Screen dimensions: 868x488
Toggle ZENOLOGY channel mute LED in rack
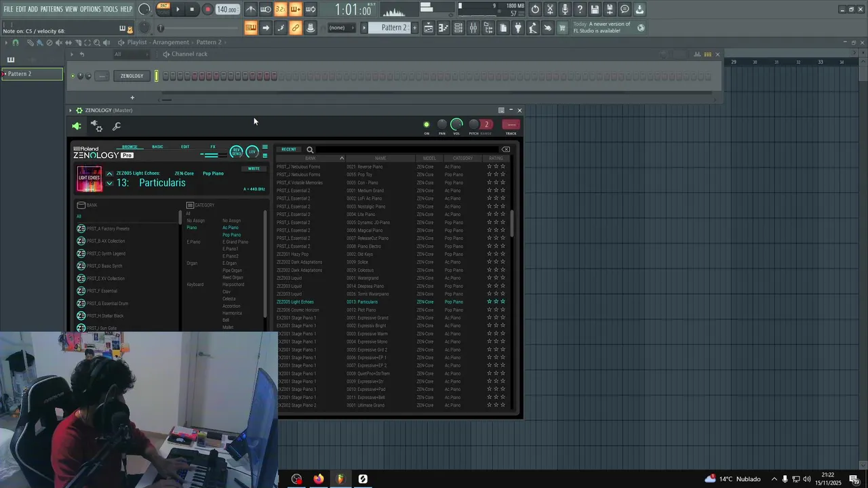(x=73, y=76)
